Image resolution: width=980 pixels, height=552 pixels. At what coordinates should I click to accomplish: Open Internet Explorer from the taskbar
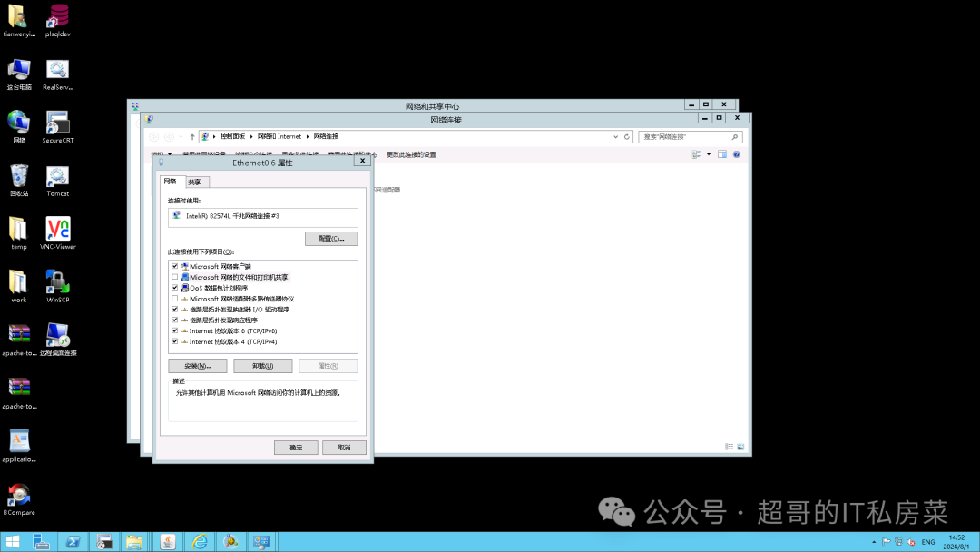click(200, 542)
